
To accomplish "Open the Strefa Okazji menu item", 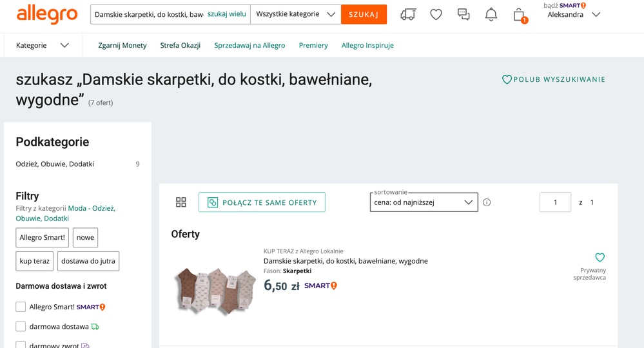I will click(181, 45).
